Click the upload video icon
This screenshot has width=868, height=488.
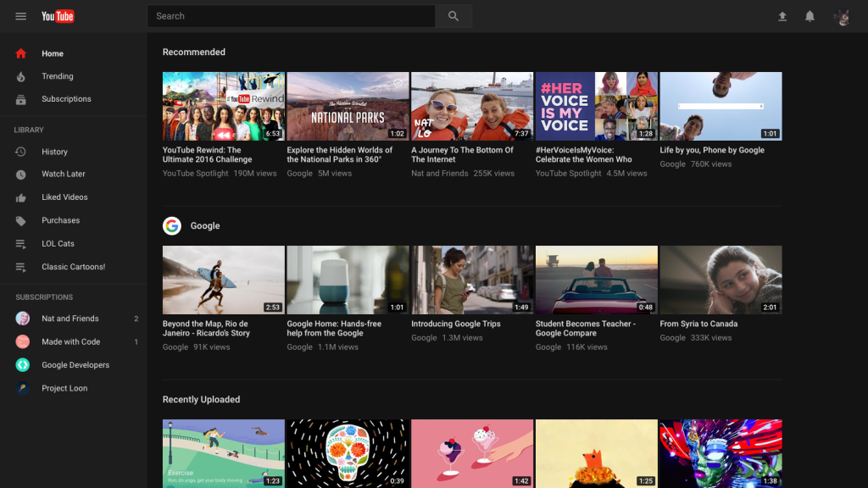782,15
